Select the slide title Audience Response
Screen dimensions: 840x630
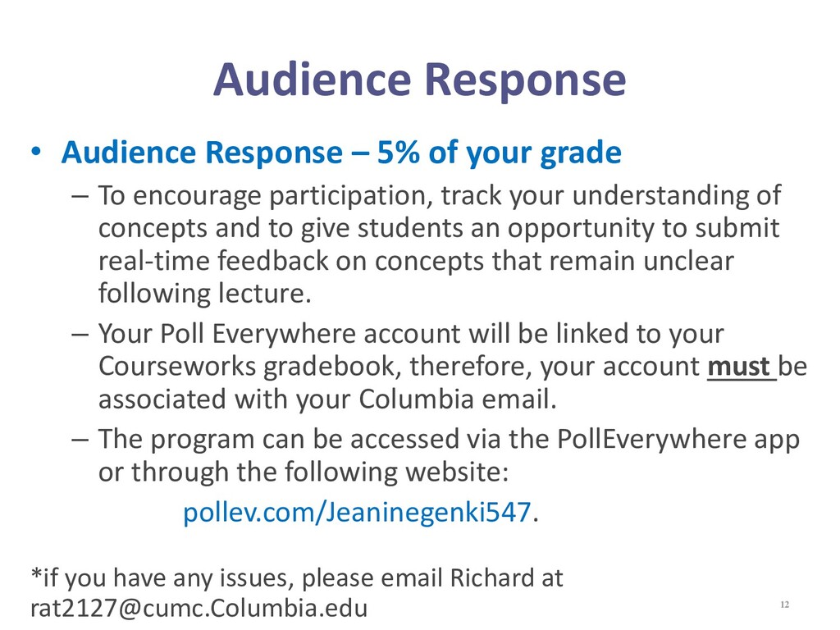coord(419,80)
